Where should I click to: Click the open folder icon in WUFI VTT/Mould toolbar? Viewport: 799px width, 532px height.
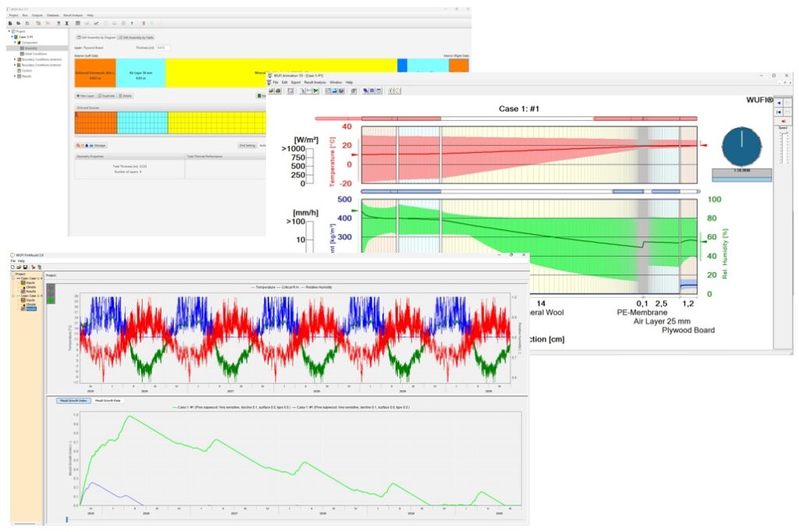tap(20, 267)
